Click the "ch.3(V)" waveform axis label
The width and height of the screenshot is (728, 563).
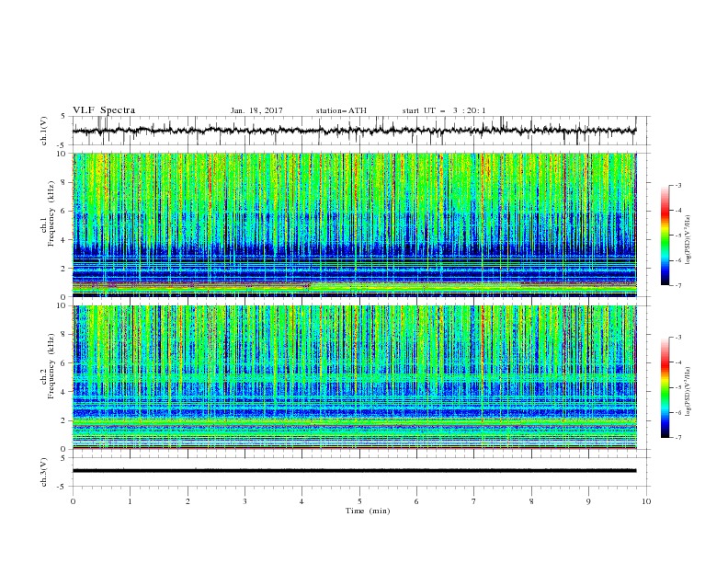(x=44, y=472)
